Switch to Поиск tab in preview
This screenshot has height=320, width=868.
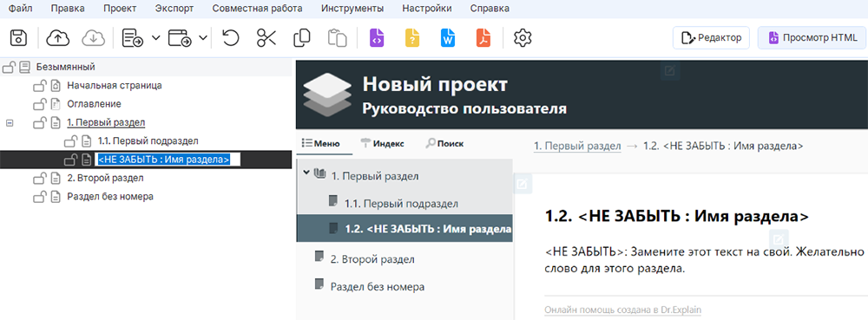pos(444,144)
